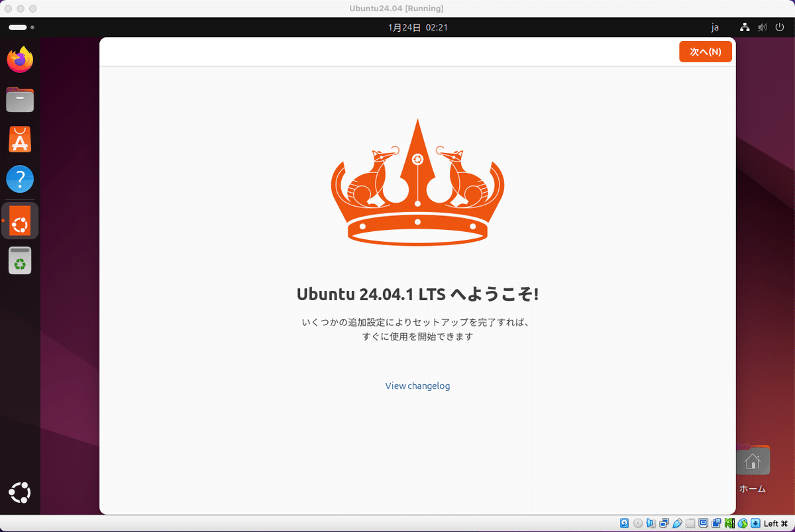Image resolution: width=795 pixels, height=532 pixels.
Task: Click the VirtualBox shared folders status icon
Action: (x=690, y=523)
